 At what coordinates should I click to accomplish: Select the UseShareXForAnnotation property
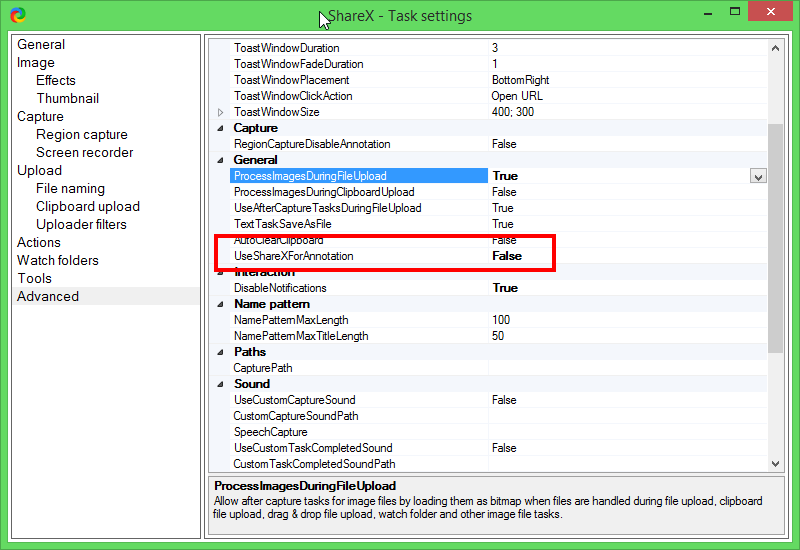(293, 256)
